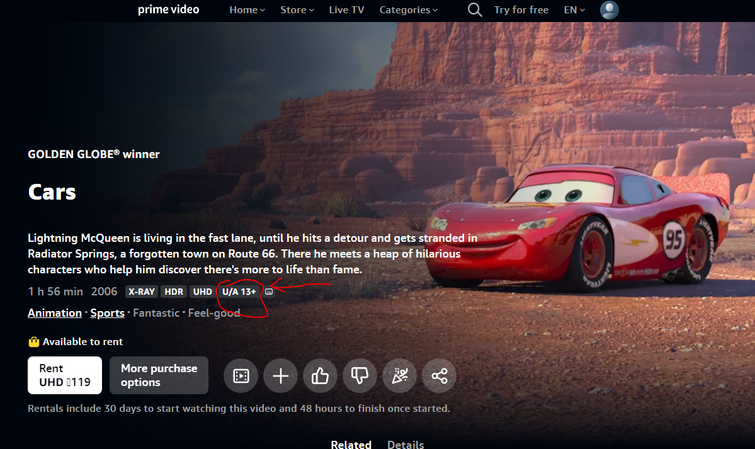The width and height of the screenshot is (755, 449).
Task: Click the UHD quality badge
Action: (202, 292)
